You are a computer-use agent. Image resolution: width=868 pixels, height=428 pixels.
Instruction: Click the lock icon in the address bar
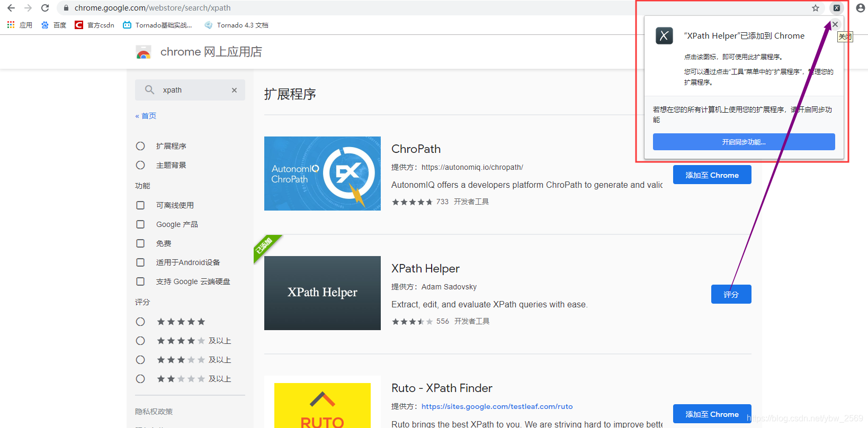[x=66, y=8]
